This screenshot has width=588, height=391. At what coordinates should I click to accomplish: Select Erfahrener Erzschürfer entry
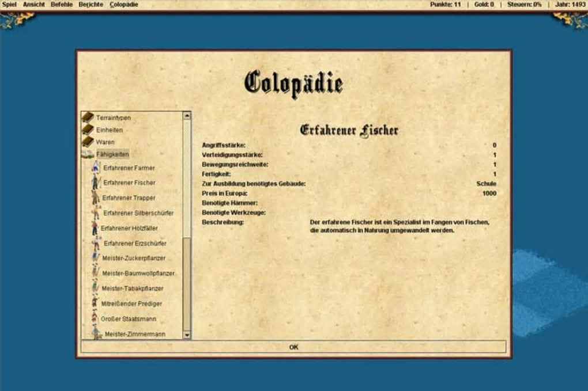point(135,244)
